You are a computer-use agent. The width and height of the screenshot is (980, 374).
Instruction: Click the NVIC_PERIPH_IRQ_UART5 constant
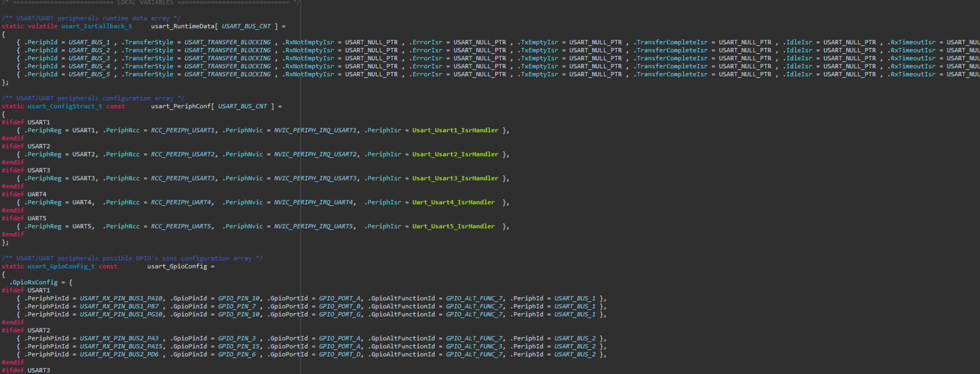[313, 226]
